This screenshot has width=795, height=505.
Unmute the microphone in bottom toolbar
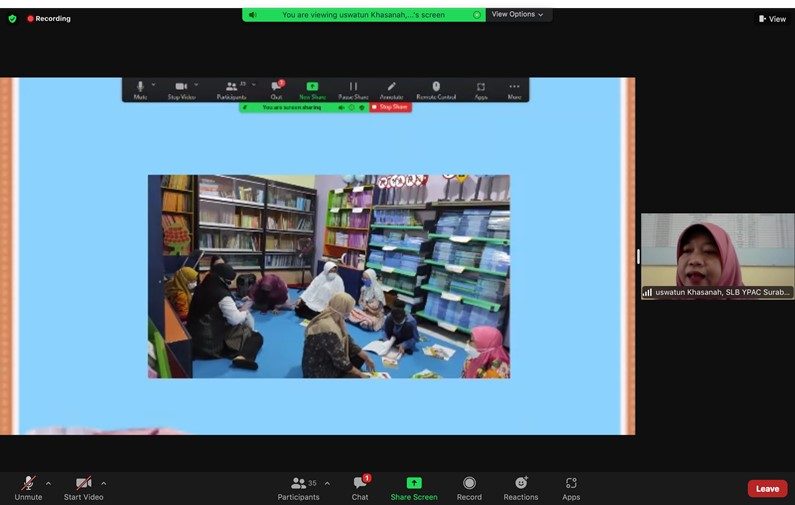28,485
